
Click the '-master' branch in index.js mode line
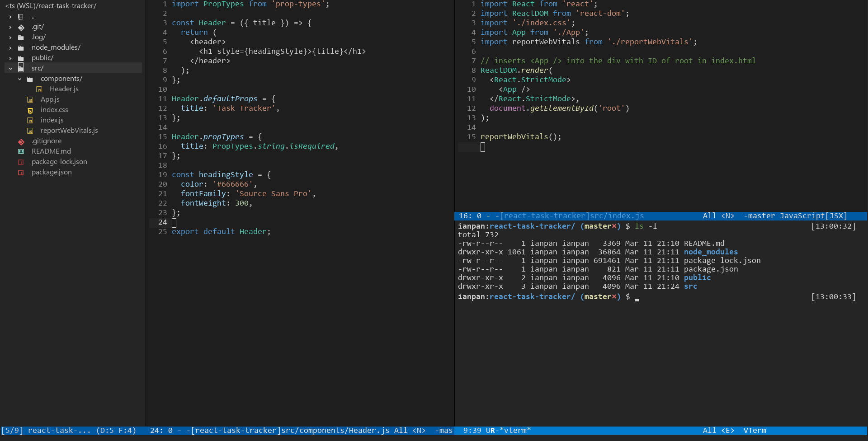[759, 216]
